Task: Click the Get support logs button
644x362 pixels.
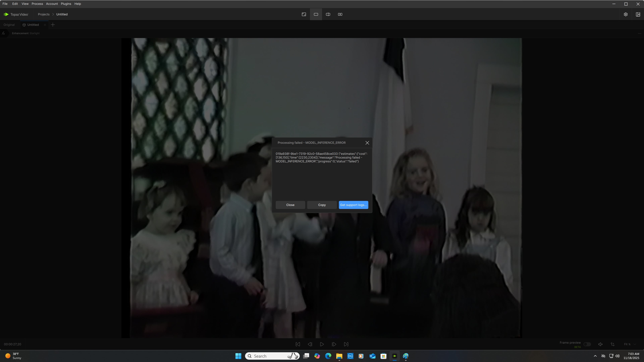Action: pyautogui.click(x=353, y=205)
